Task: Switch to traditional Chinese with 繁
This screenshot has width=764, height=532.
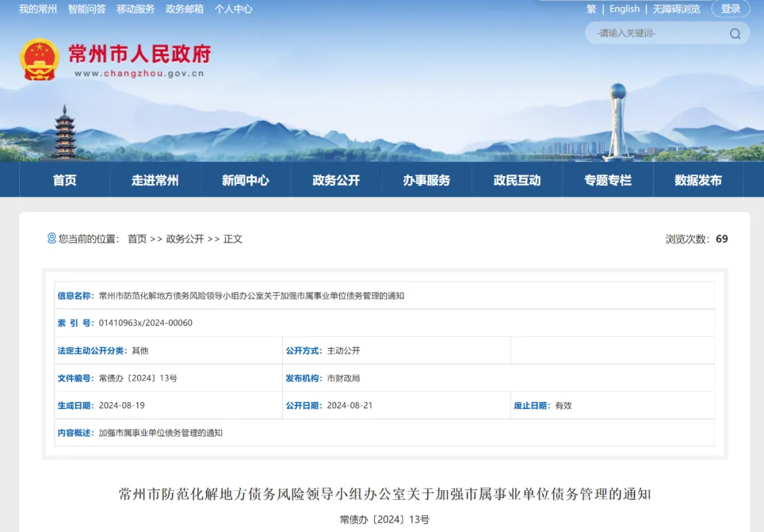Action: click(x=591, y=9)
